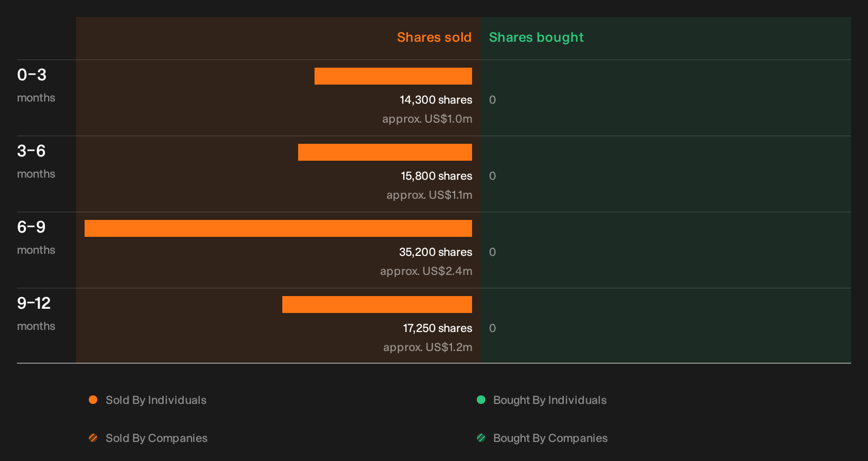868x461 pixels.
Task: Select the 3-6 months orange sold bar
Action: (x=385, y=152)
